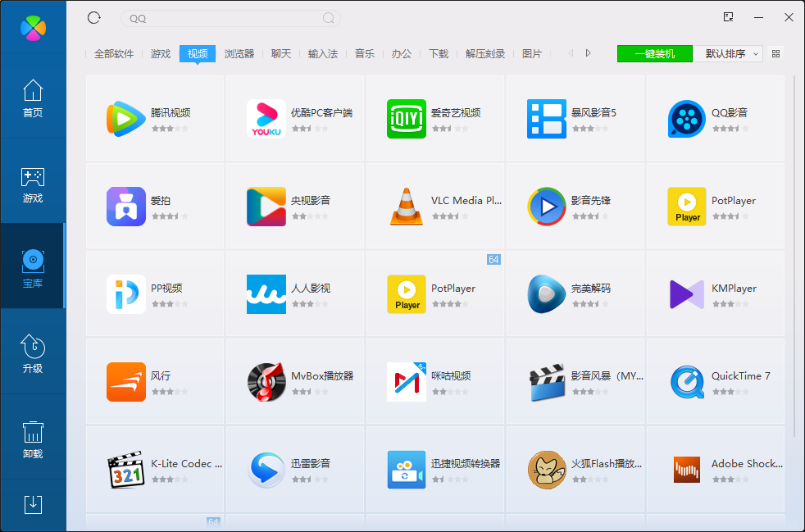The image size is (805, 532).
Task: Switch to 图片 category tab
Action: 532,53
